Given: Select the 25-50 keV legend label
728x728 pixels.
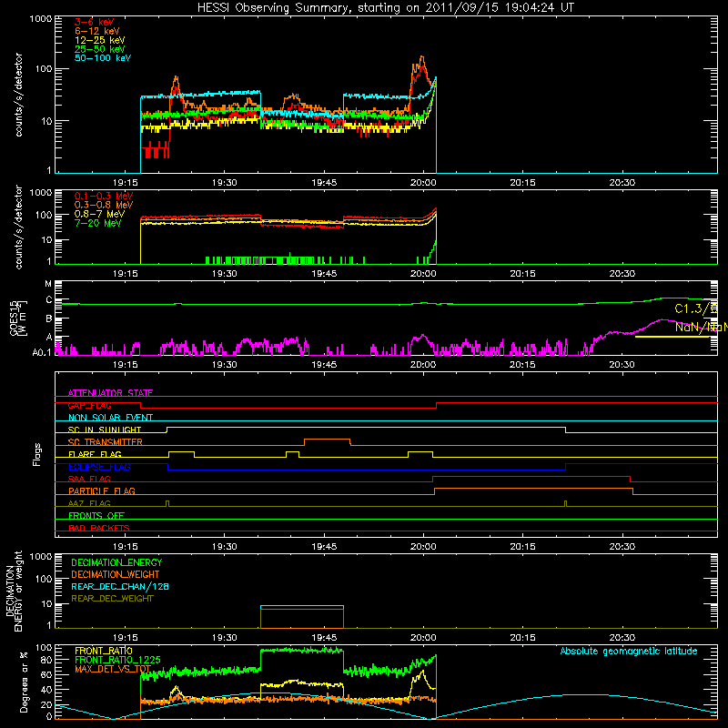Looking at the screenshot, I should (100, 49).
